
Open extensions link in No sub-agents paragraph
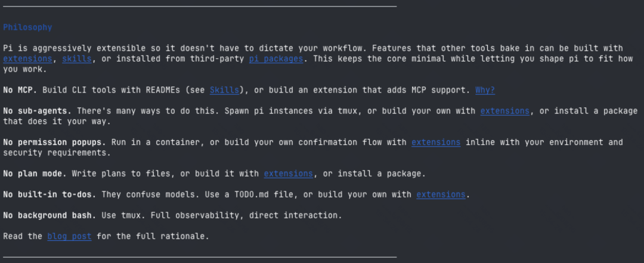click(x=505, y=111)
